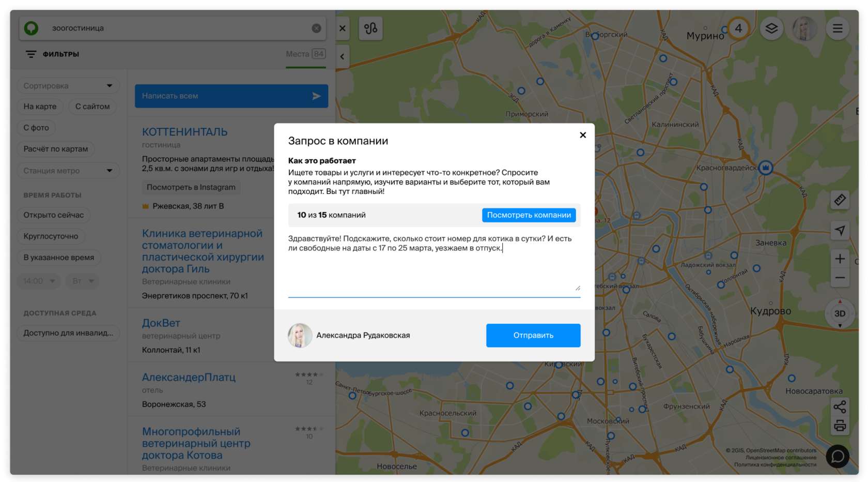Toggle the 'На карте' filter chip

(40, 107)
